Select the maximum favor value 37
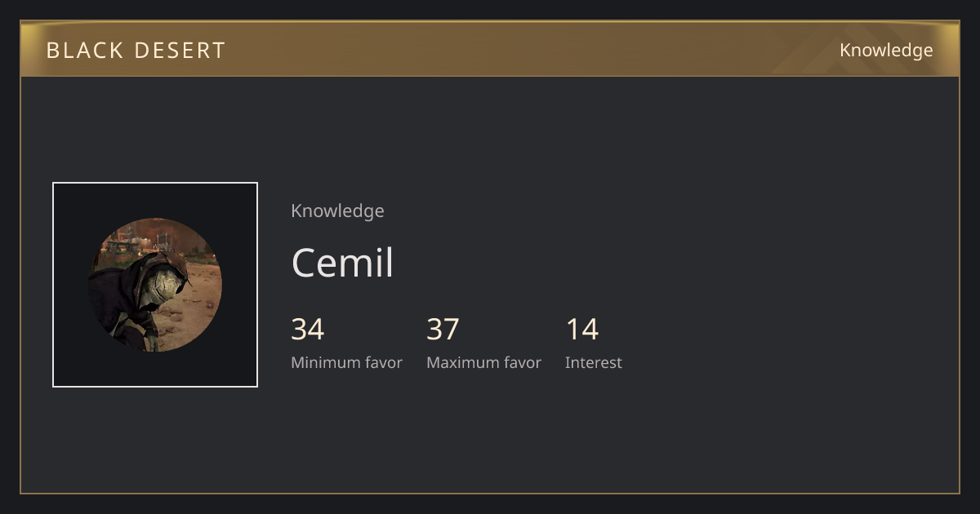 click(x=443, y=330)
